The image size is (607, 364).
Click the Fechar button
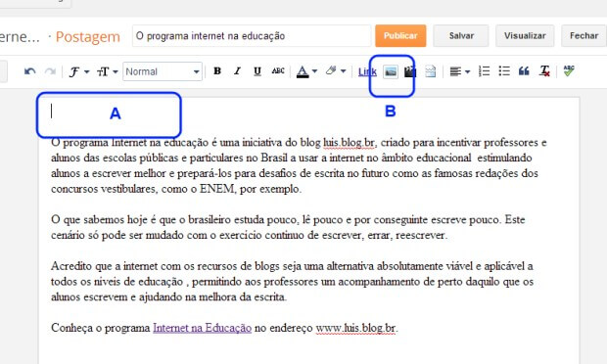coord(584,36)
